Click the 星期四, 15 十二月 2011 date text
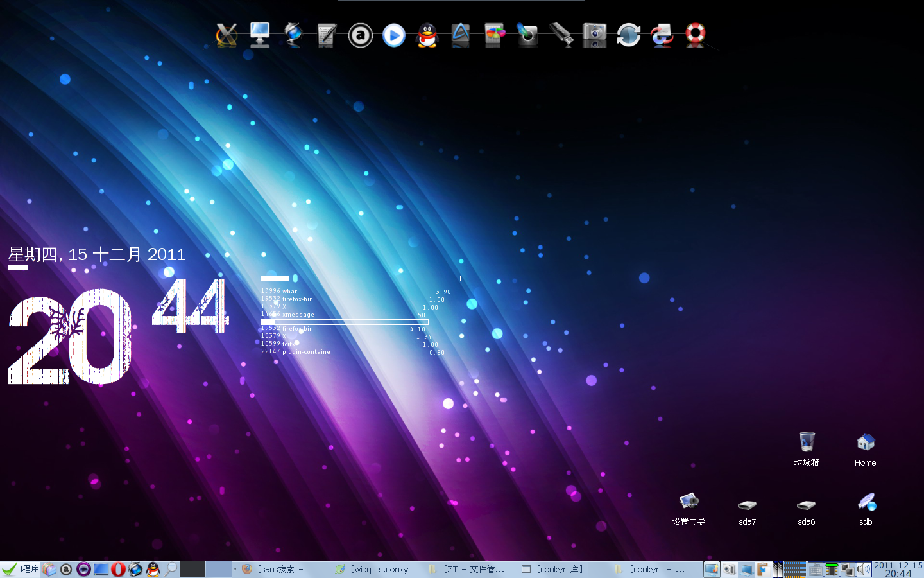Viewport: 924px width, 578px height. coord(97,254)
